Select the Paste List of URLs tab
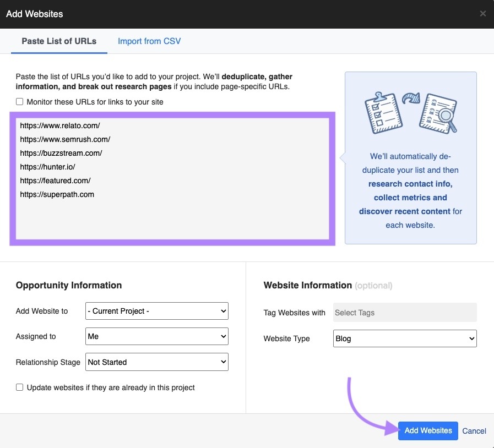The height and width of the screenshot is (448, 494). coord(59,41)
